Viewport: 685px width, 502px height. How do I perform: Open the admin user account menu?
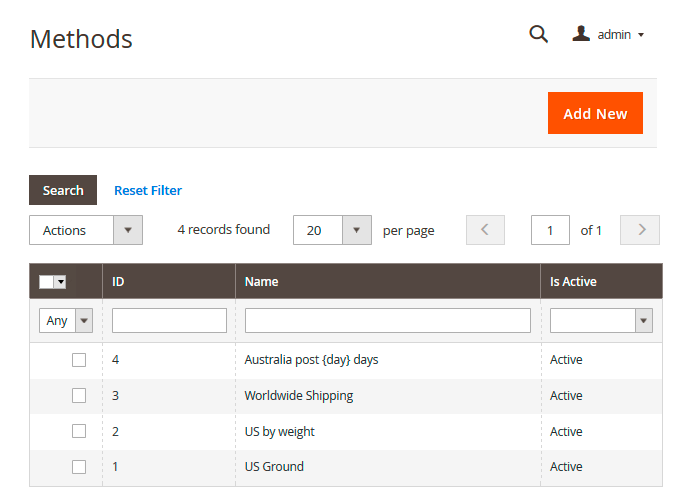[608, 35]
